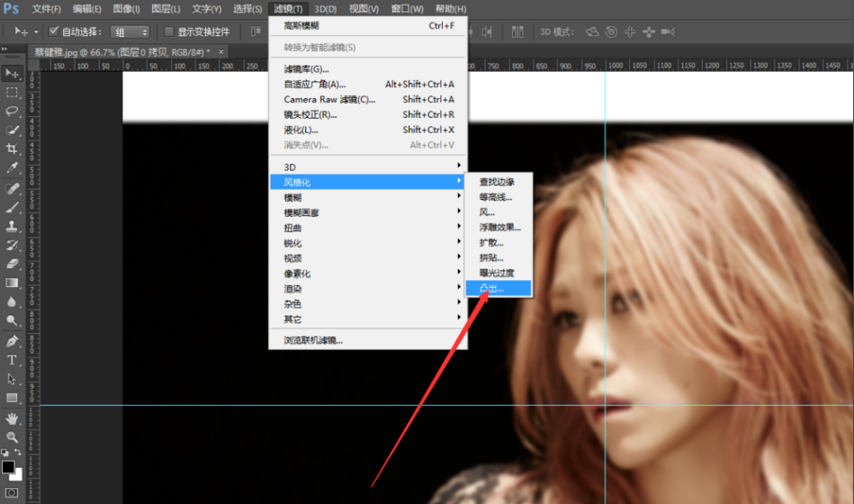This screenshot has height=504, width=854.
Task: Expand the 渲染 submenu
Action: [368, 289]
